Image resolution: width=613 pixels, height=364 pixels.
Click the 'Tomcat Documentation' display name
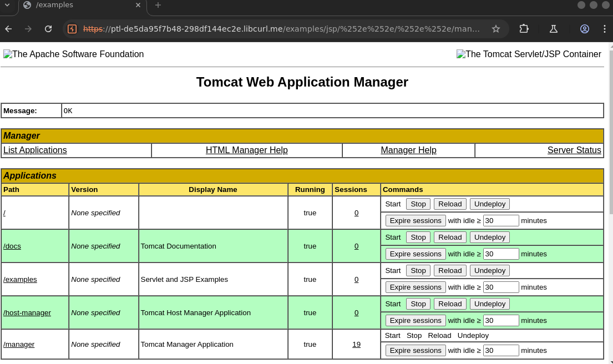(x=178, y=246)
